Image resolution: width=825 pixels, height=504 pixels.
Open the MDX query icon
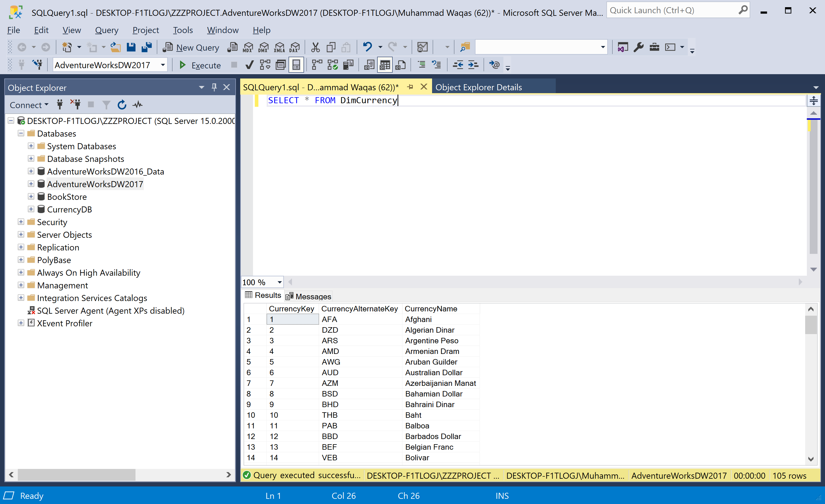[248, 47]
